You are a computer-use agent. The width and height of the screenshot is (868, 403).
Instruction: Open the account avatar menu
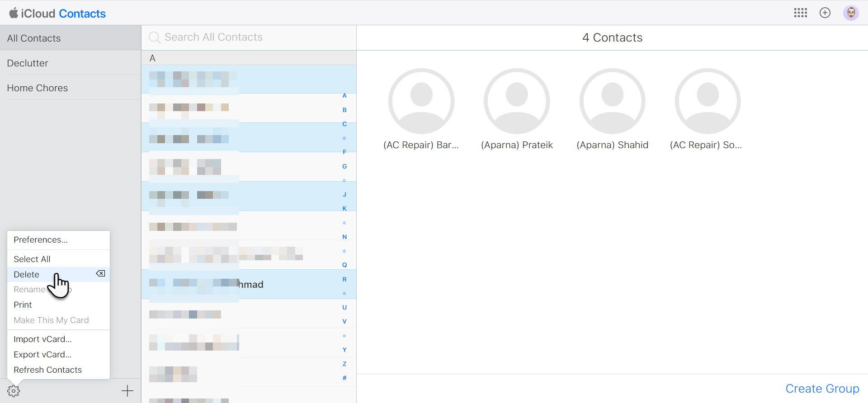point(851,13)
